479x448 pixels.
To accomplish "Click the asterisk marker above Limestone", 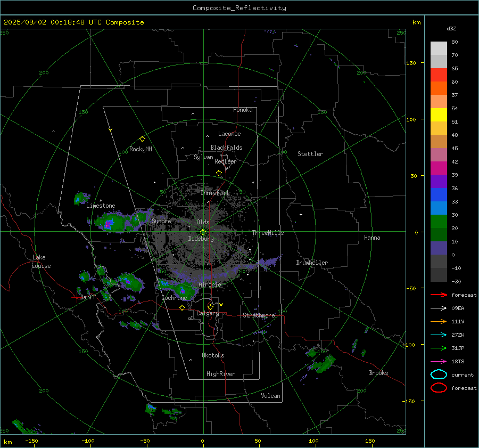I will pyautogui.click(x=101, y=201).
